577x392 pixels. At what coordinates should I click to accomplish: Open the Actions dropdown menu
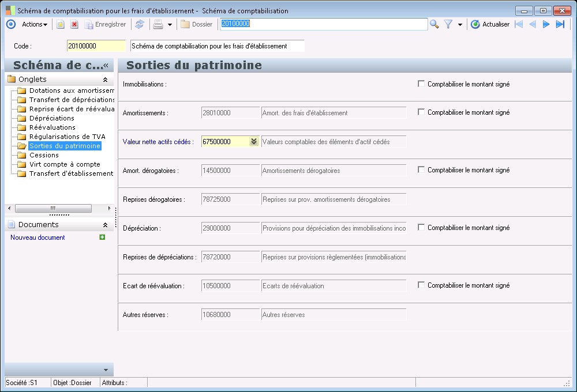[34, 24]
